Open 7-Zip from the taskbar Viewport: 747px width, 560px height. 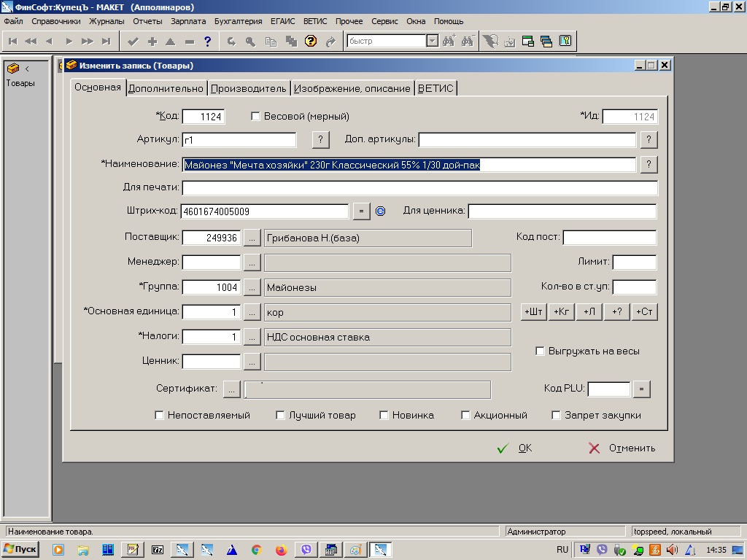(158, 550)
